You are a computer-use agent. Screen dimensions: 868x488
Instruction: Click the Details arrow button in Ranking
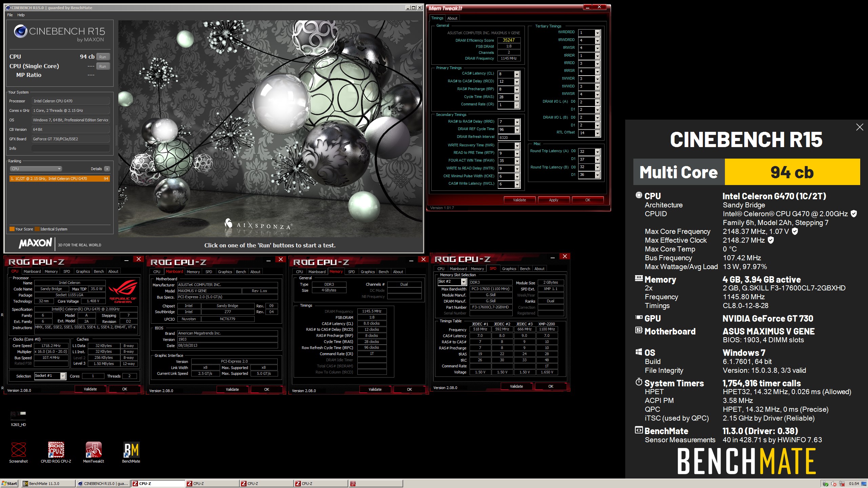point(107,169)
